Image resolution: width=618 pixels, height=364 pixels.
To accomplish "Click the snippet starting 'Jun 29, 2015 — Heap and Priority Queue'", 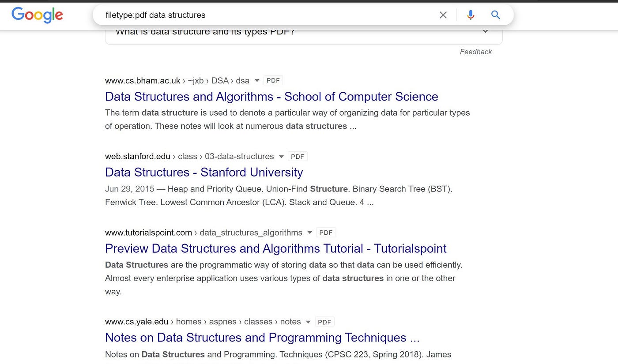I will (x=279, y=195).
